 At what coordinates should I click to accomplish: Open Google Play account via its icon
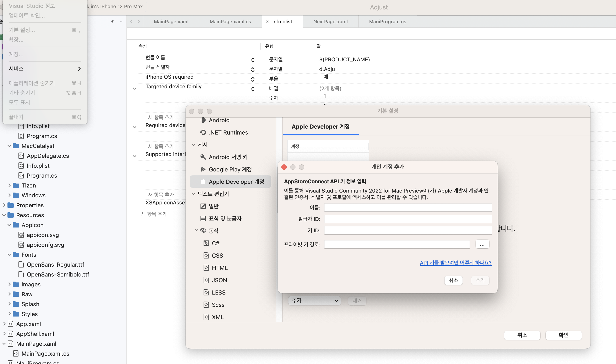pyautogui.click(x=203, y=169)
